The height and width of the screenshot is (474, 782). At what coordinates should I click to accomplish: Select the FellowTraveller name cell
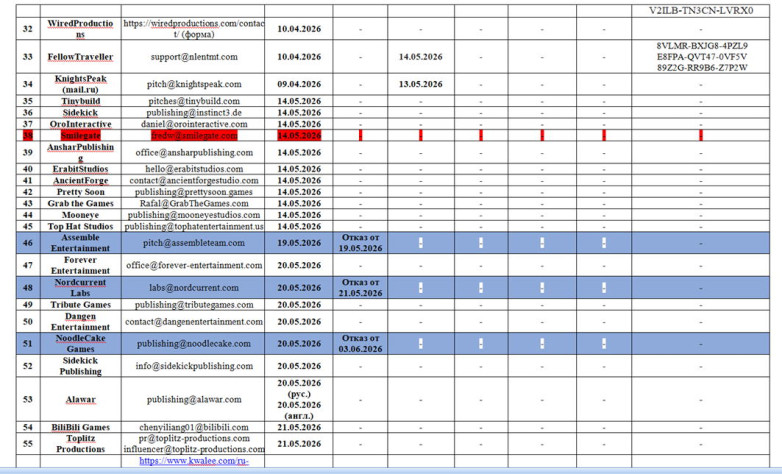80,57
